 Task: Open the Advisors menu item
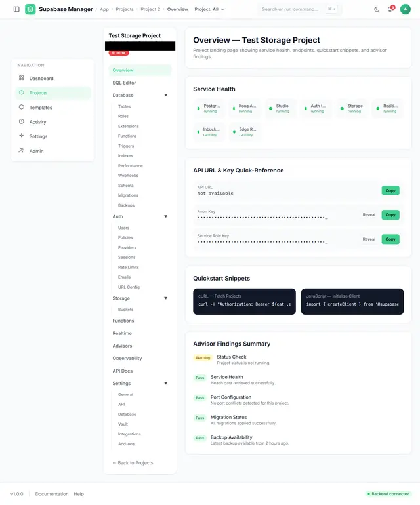[140, 346]
